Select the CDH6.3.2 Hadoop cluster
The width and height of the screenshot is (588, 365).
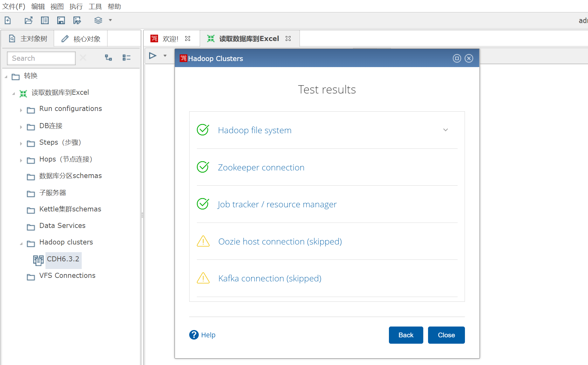pyautogui.click(x=63, y=259)
